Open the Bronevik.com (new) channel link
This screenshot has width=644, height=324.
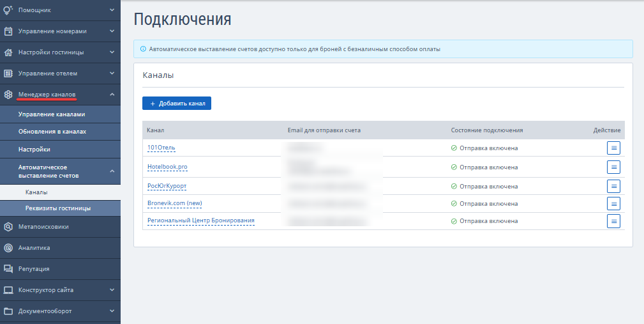coord(174,203)
